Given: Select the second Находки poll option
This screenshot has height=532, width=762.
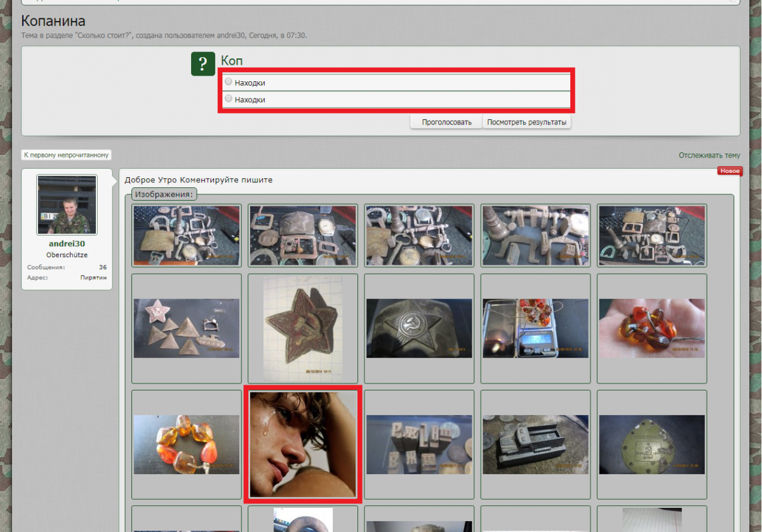Looking at the screenshot, I should (229, 99).
